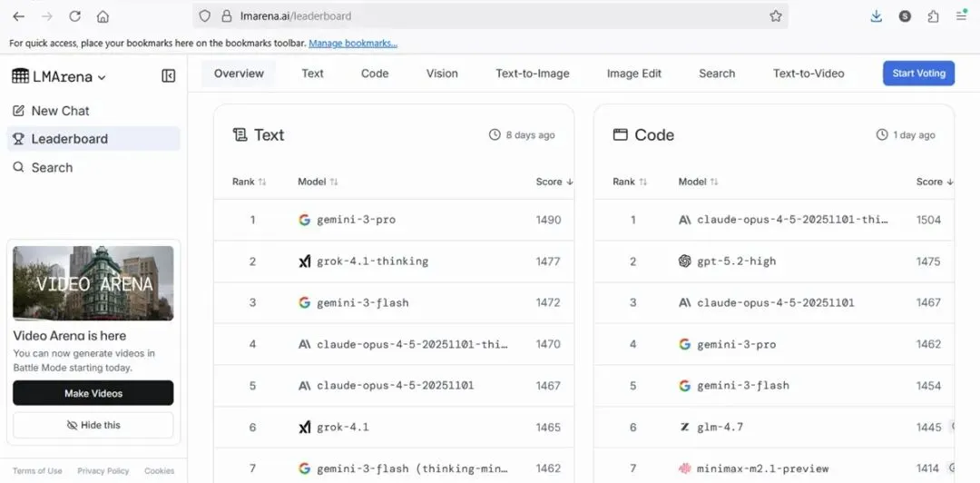Hide the Video Arena promo

(x=93, y=425)
